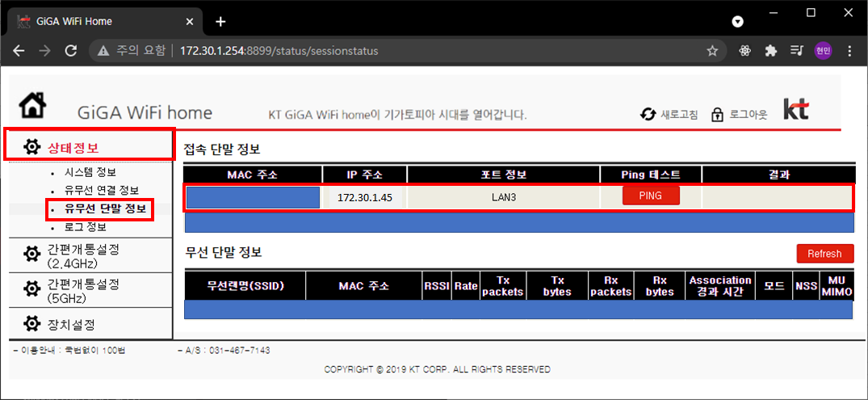Click the NSS column header

coord(806,286)
